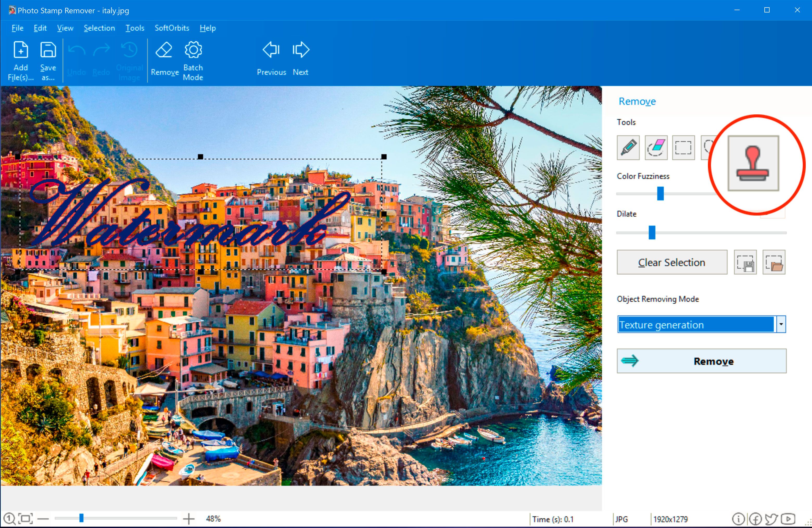Open the File menu

click(17, 27)
